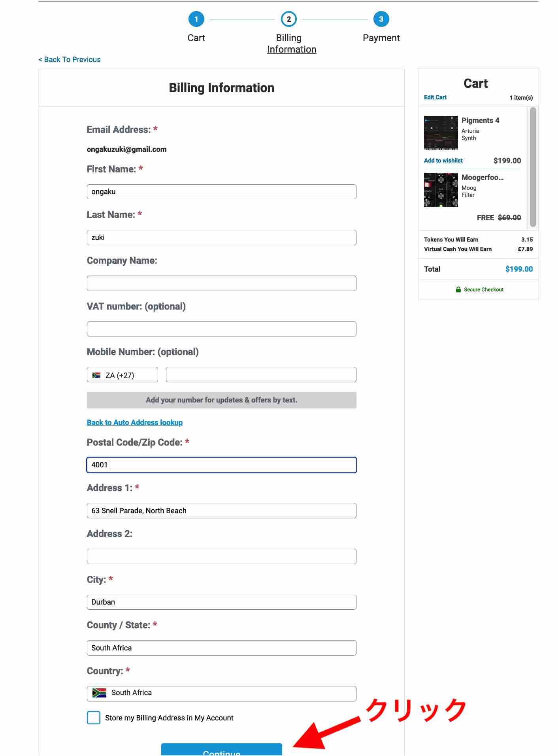The width and height of the screenshot is (558, 756).
Task: Enable Store my Billing Address checkbox
Action: 94,718
